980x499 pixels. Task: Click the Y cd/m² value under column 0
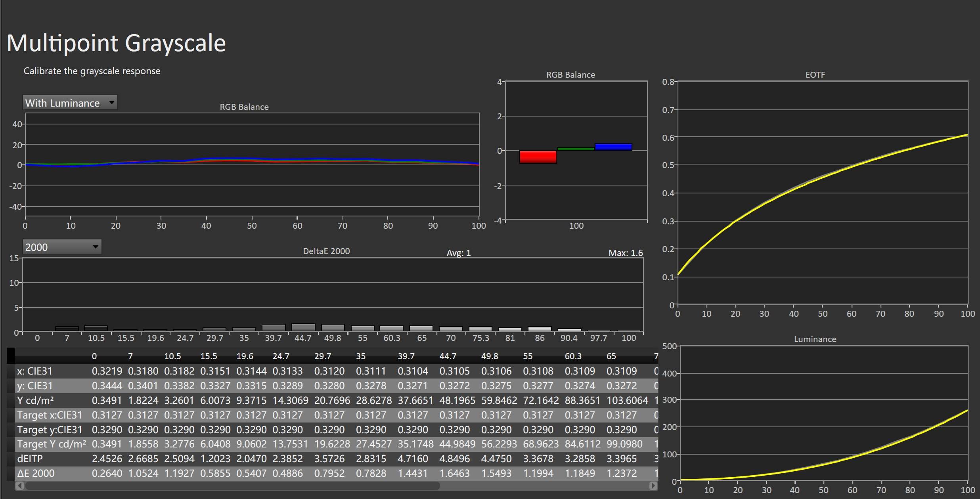107,401
